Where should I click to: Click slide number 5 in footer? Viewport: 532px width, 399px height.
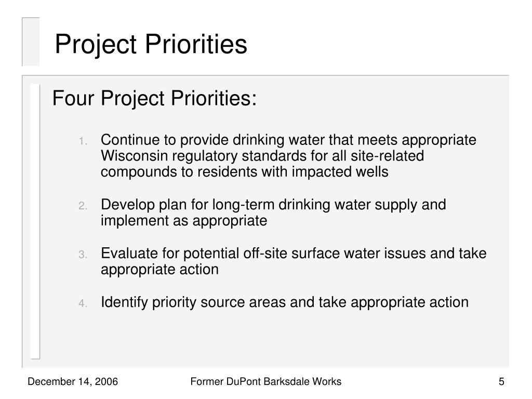[501, 382]
